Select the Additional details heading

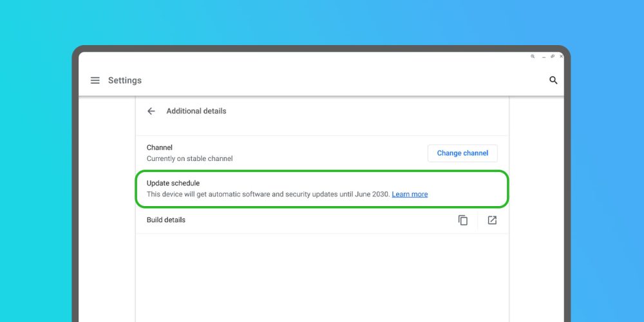point(196,111)
